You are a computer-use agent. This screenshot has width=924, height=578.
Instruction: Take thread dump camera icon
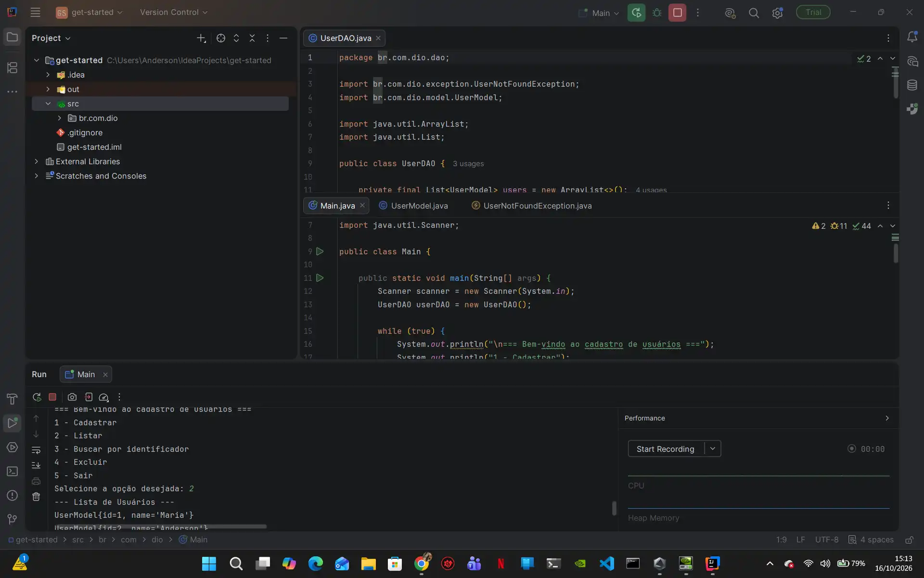click(72, 397)
